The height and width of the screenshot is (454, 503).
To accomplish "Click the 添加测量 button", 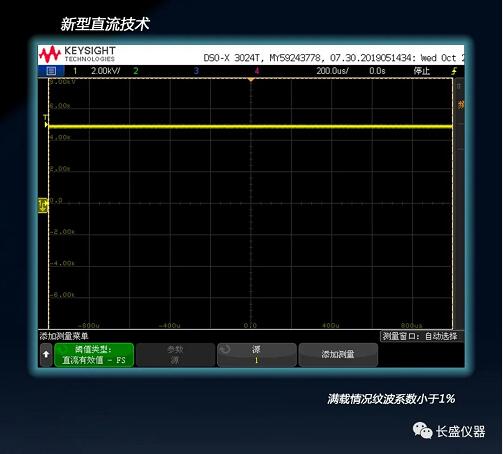I will click(x=338, y=355).
